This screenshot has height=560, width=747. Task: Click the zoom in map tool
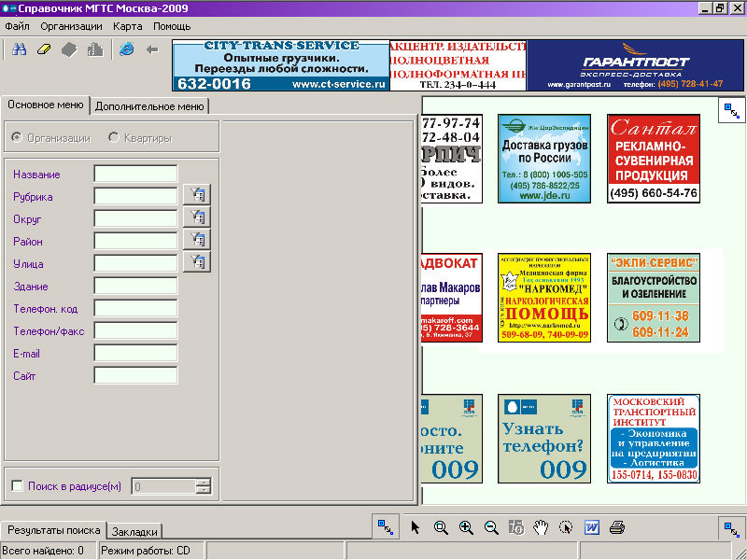tap(466, 527)
